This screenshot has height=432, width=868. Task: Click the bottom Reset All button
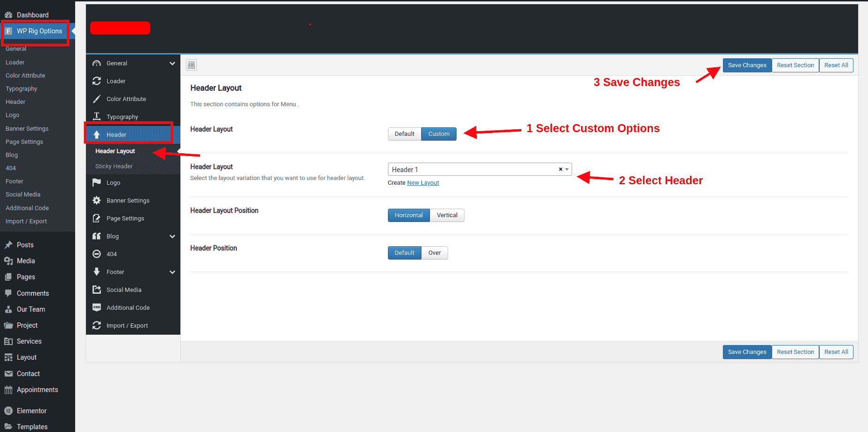[x=836, y=352]
